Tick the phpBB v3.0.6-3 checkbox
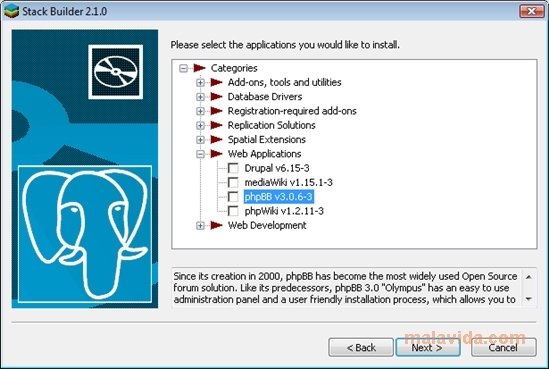This screenshot has width=549, height=369. (233, 197)
